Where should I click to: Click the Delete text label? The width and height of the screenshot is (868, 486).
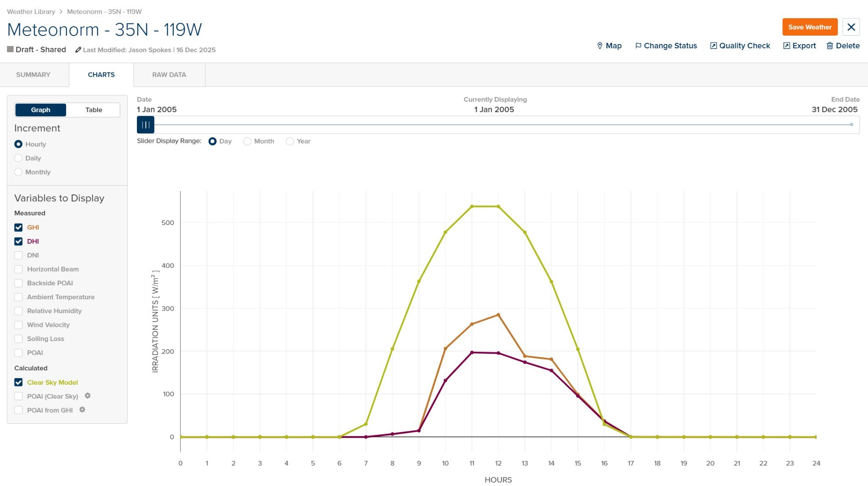tap(848, 46)
